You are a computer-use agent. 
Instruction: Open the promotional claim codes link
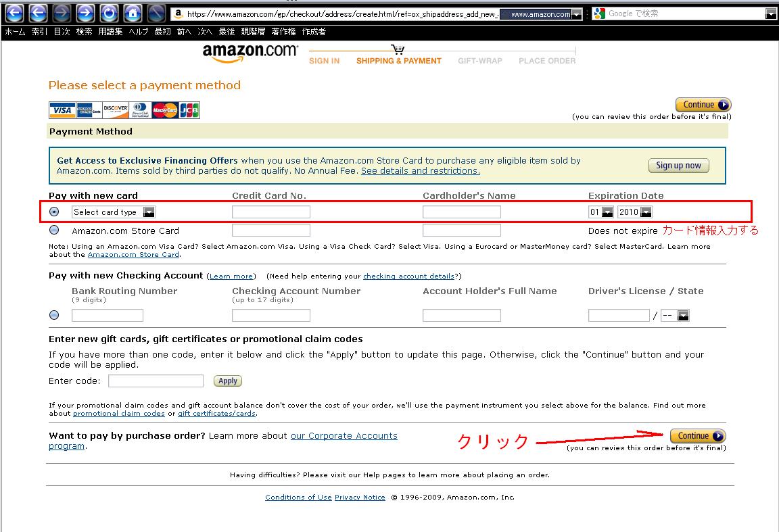(x=119, y=413)
